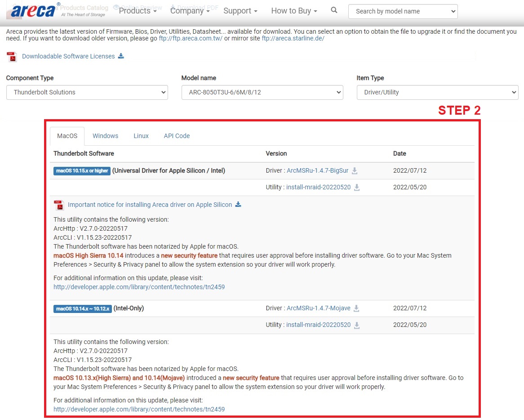The height and width of the screenshot is (420, 524).
Task: Open the Model name dropdown
Action: 262,92
